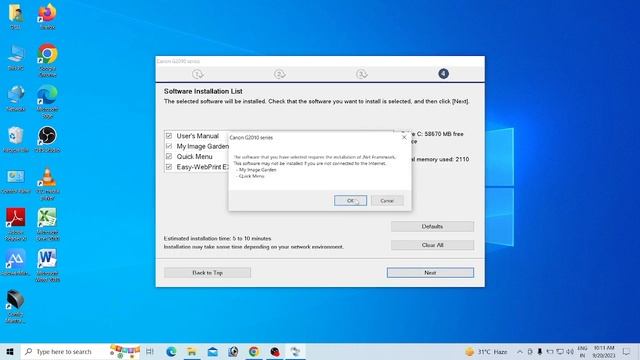Click the Canon installer taskbar icon
The height and width of the screenshot is (360, 640).
[296, 351]
